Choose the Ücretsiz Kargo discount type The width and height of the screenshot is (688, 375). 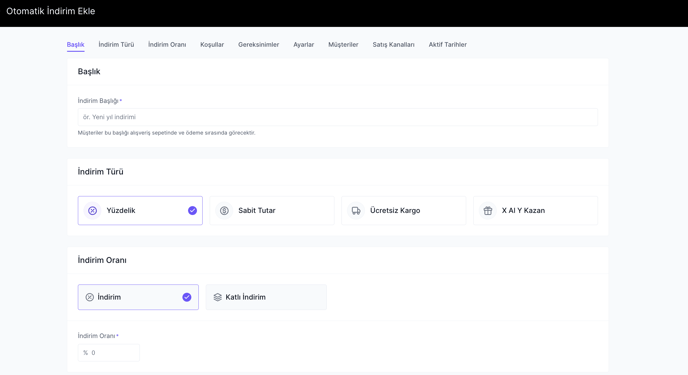(x=404, y=211)
